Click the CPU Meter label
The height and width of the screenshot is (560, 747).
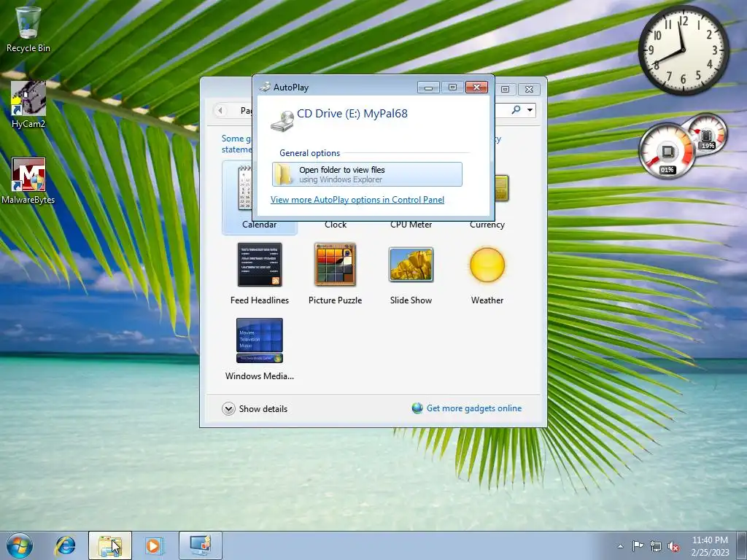pos(411,225)
